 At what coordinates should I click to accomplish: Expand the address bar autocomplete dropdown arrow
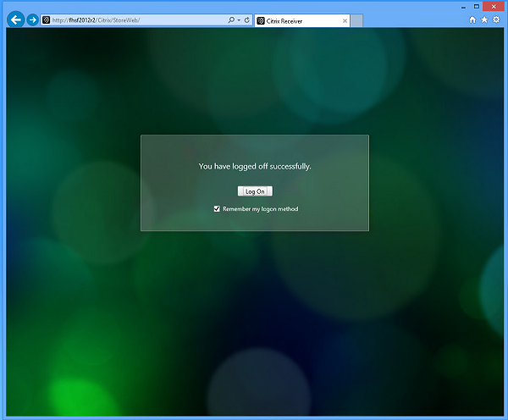(238, 19)
